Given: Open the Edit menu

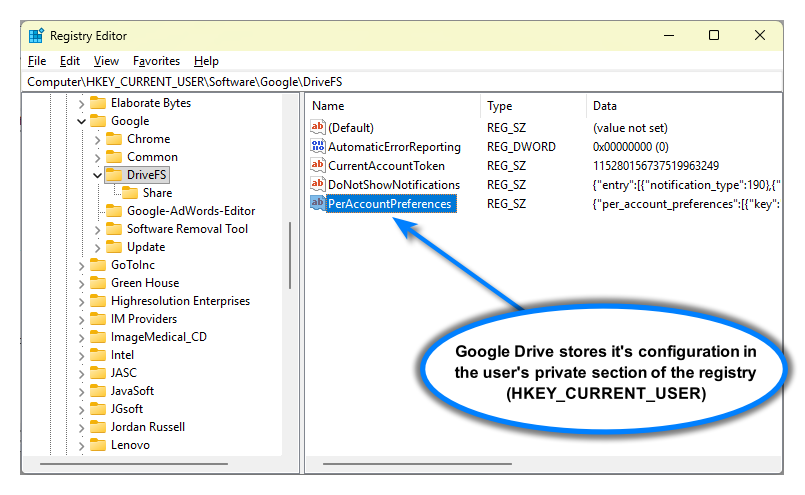Looking at the screenshot, I should click(x=69, y=61).
